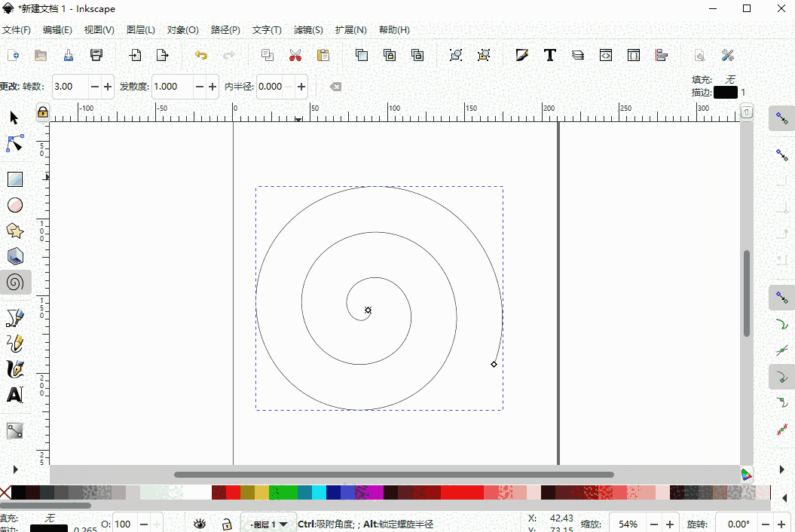Lock the current layer

(227, 523)
